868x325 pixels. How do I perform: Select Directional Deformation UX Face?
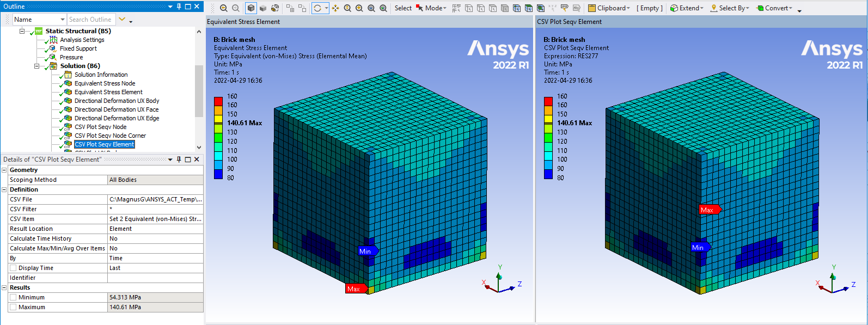coord(117,109)
